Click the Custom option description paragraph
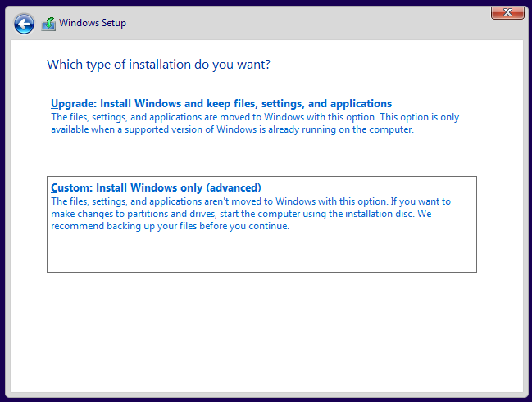 (250, 214)
